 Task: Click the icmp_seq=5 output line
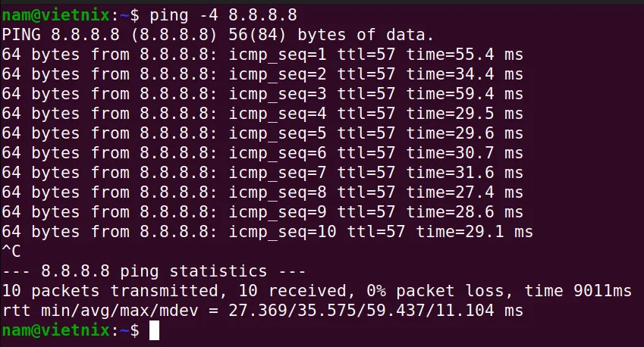[x=262, y=133]
